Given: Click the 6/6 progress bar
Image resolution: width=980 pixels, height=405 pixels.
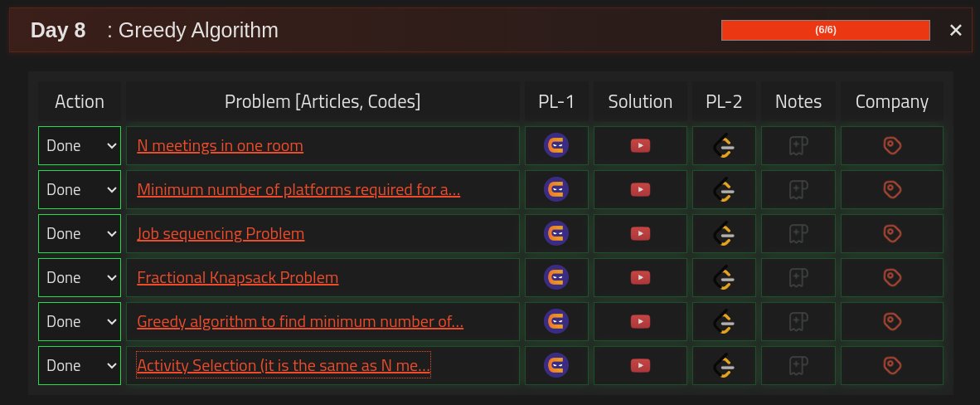Looking at the screenshot, I should (x=825, y=30).
